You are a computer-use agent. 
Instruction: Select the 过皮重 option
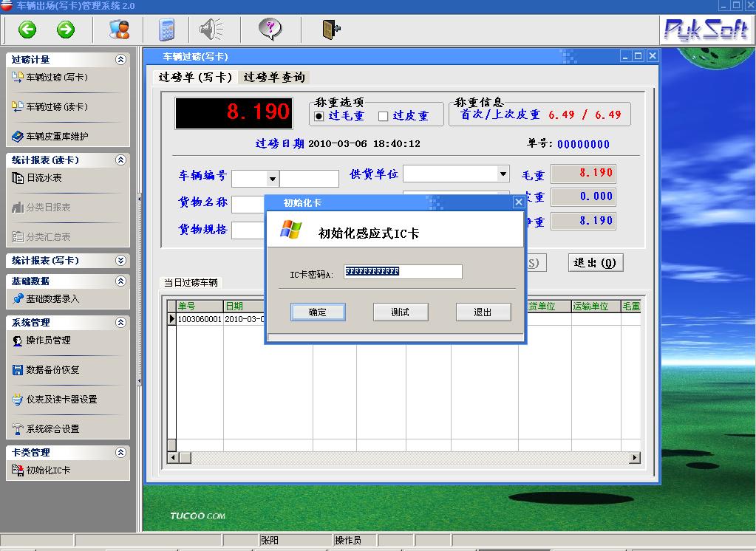(x=383, y=116)
